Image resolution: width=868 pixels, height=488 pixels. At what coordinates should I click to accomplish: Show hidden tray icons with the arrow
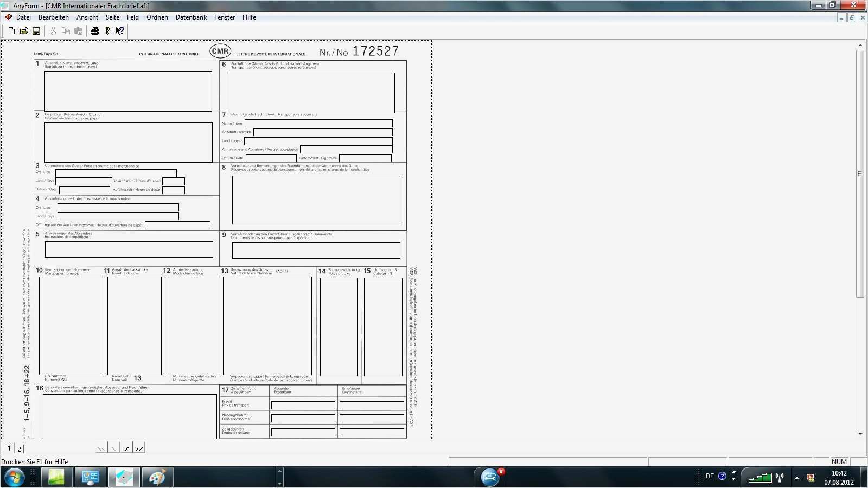click(x=797, y=478)
